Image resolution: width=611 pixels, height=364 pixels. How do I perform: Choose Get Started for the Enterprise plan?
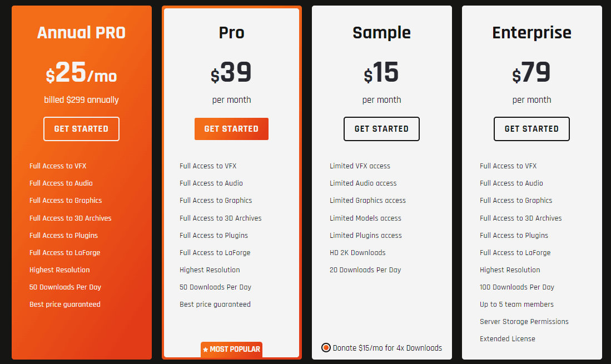pyautogui.click(x=531, y=129)
